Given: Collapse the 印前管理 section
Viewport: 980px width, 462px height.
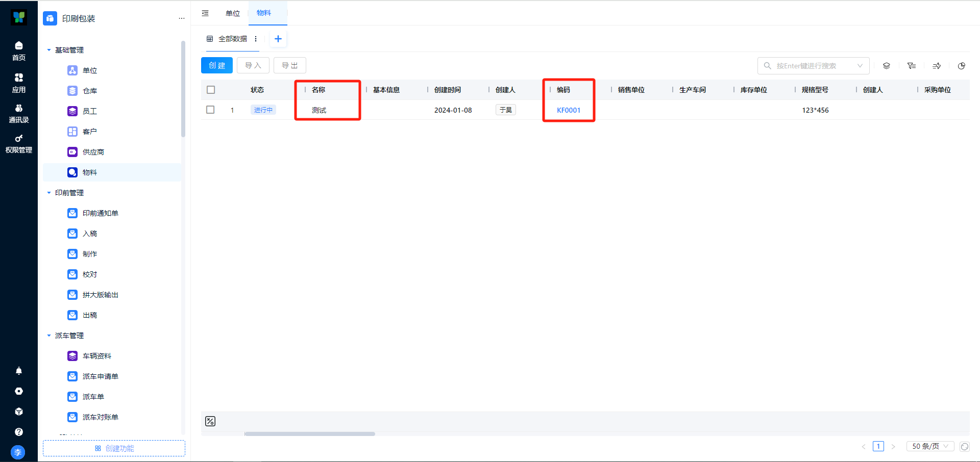Looking at the screenshot, I should pyautogui.click(x=49, y=193).
